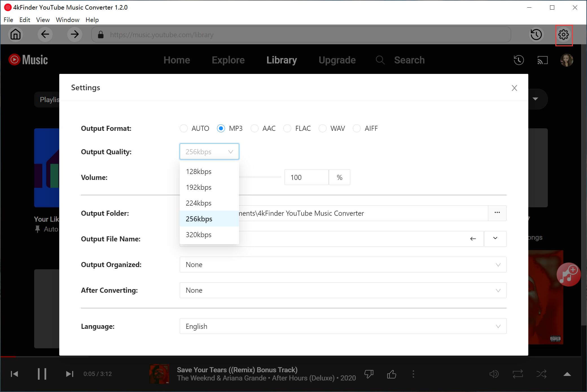This screenshot has height=392, width=587.
Task: Click the volume percentage input field
Action: click(x=306, y=177)
